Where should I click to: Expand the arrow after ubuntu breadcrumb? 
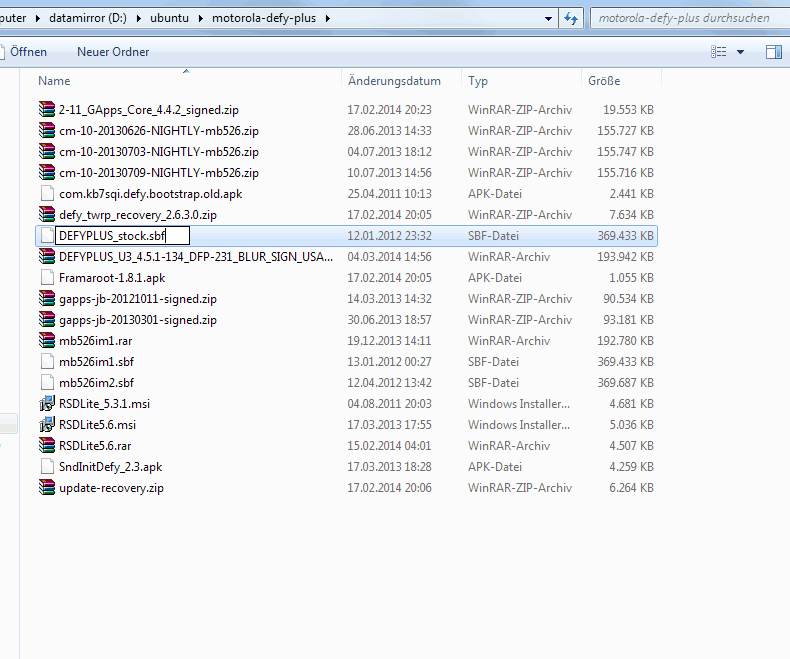click(x=201, y=19)
